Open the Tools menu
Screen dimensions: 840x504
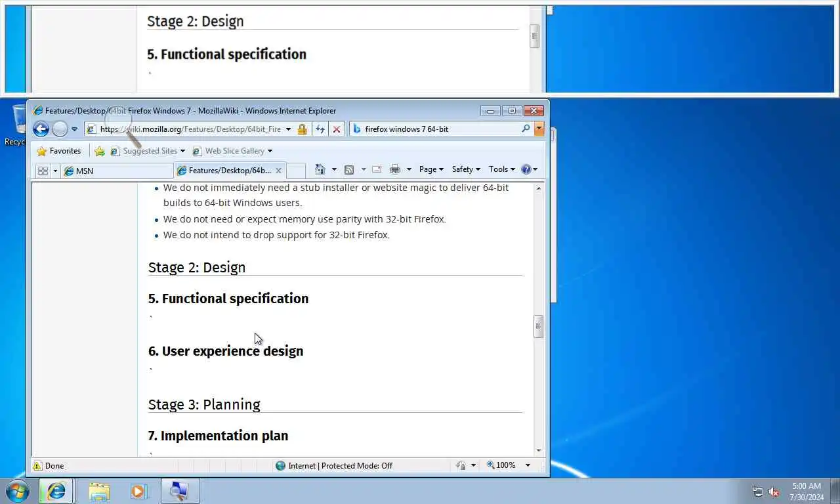point(502,169)
